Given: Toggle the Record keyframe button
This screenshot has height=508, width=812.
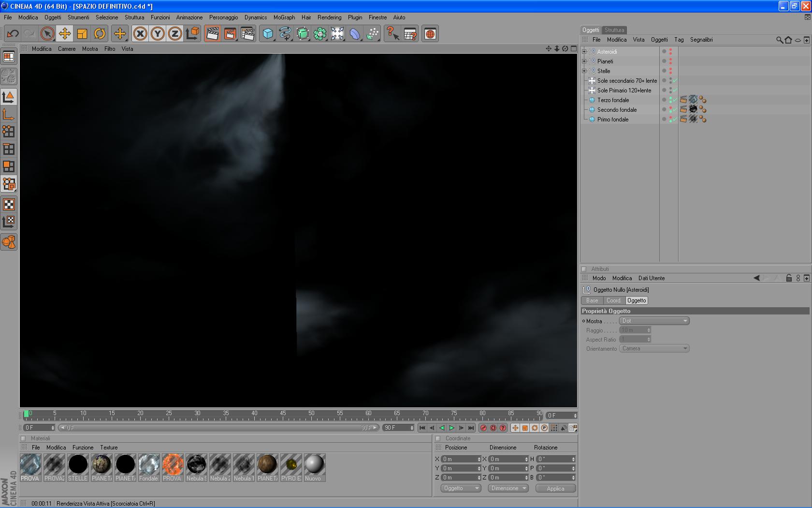Looking at the screenshot, I should pyautogui.click(x=483, y=428).
